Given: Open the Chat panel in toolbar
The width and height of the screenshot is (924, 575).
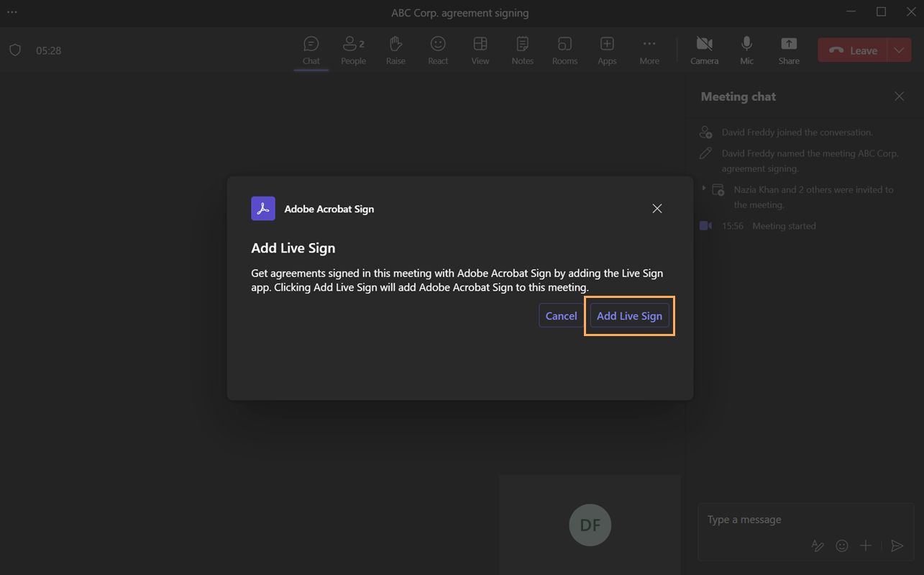Looking at the screenshot, I should 311,51.
